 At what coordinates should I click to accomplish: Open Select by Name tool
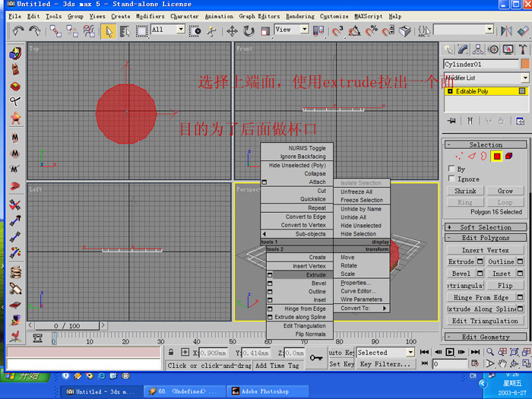[125, 31]
